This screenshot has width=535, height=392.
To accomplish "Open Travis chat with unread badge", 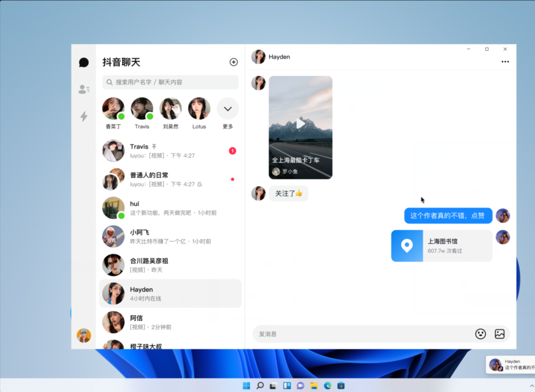I will [x=170, y=151].
